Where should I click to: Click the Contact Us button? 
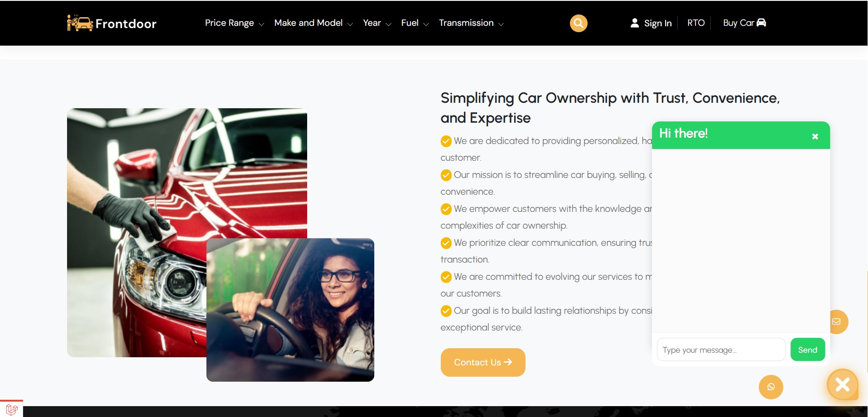[x=483, y=362]
